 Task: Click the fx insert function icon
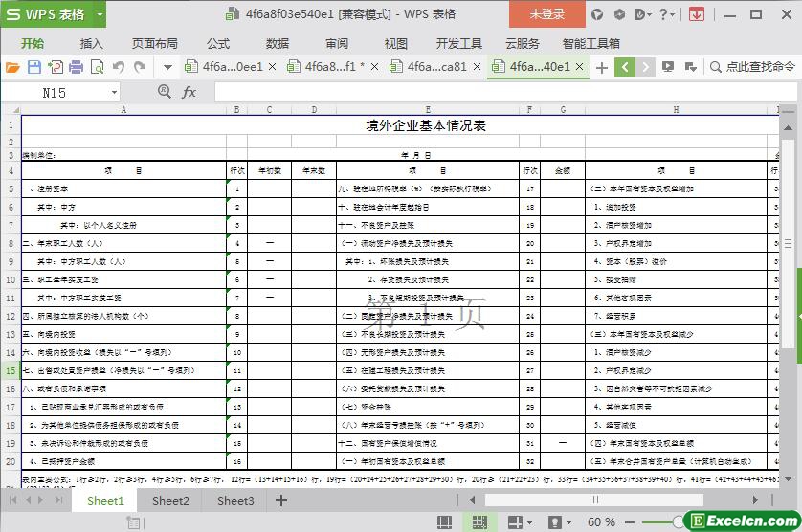click(x=189, y=92)
